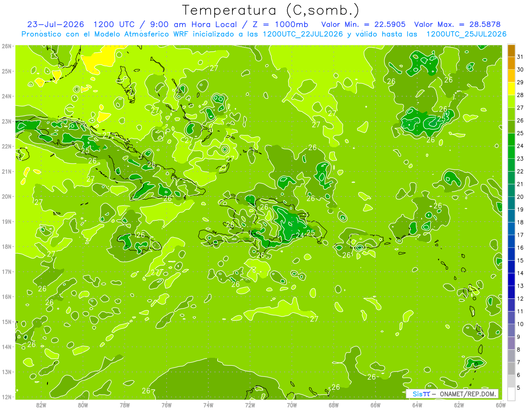Click the "Valor Max. = 28.5878" text
This screenshot has width=532, height=411.
(x=458, y=24)
